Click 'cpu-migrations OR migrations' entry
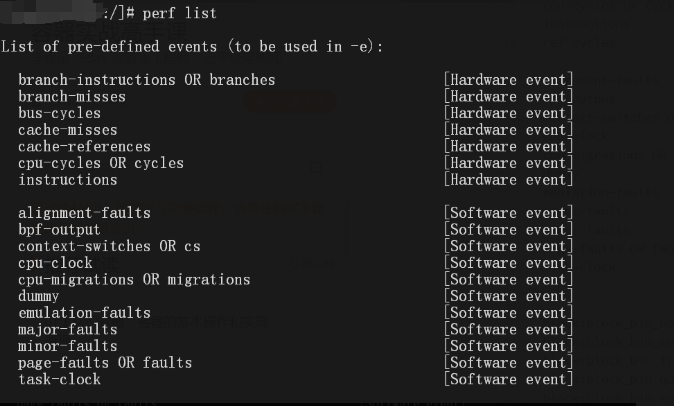 pos(134,280)
